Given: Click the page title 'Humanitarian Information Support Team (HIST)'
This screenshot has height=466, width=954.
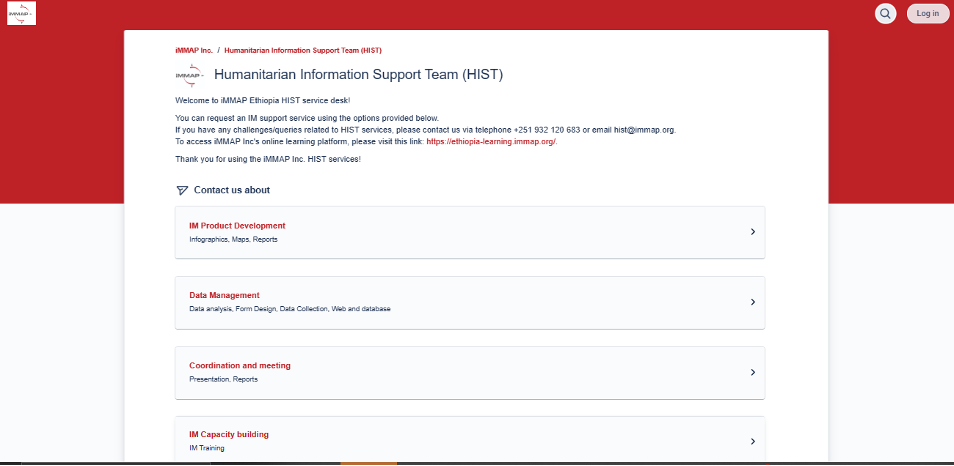Looking at the screenshot, I should coord(358,75).
